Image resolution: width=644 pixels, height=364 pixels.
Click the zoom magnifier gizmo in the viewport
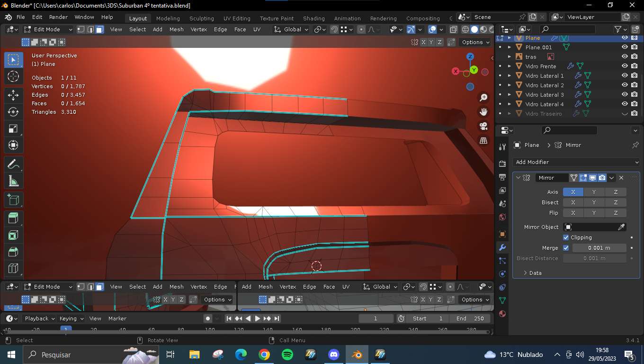click(x=483, y=98)
